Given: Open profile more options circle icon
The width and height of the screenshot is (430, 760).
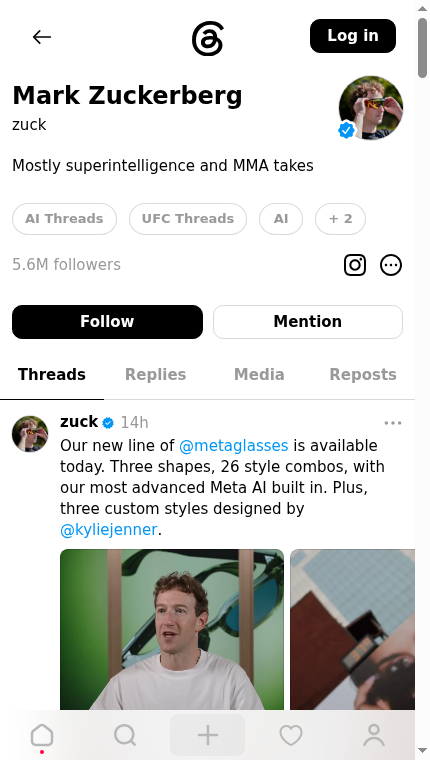Looking at the screenshot, I should coord(391,265).
